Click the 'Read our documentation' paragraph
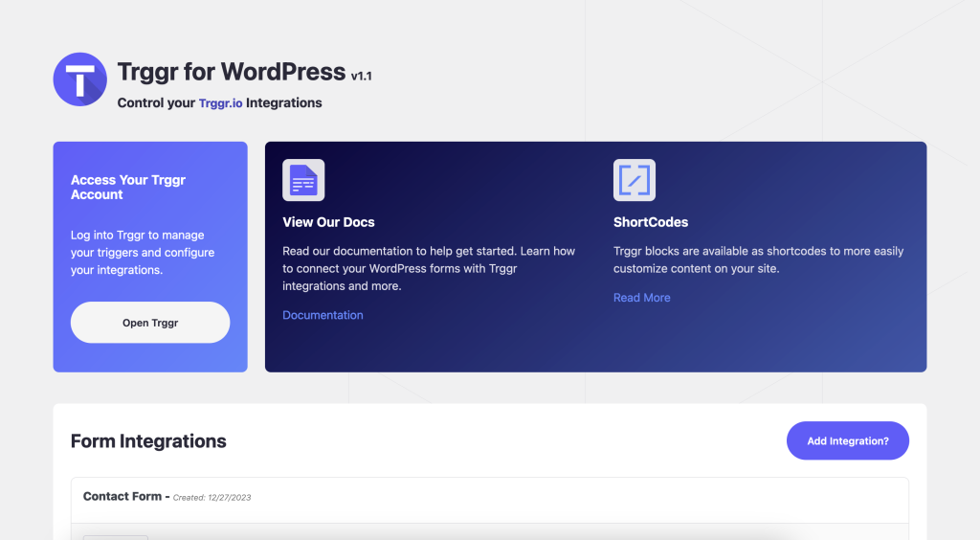 coord(429,269)
